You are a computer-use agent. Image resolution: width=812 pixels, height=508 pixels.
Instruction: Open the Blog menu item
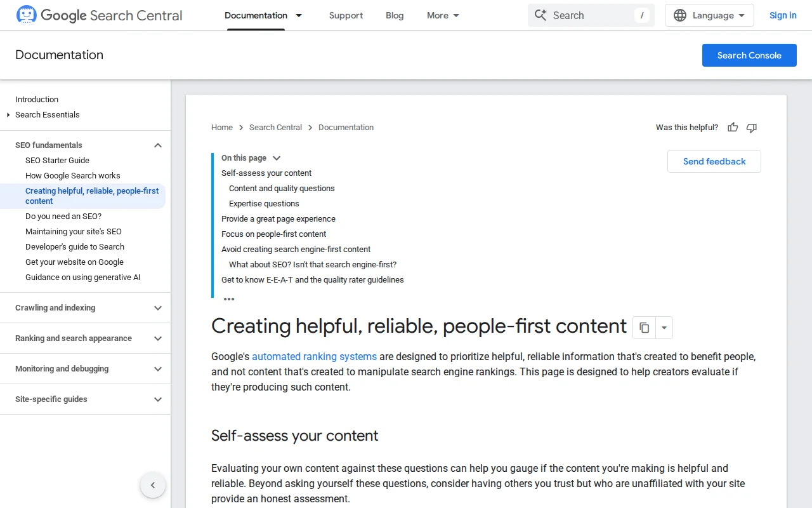pos(395,15)
